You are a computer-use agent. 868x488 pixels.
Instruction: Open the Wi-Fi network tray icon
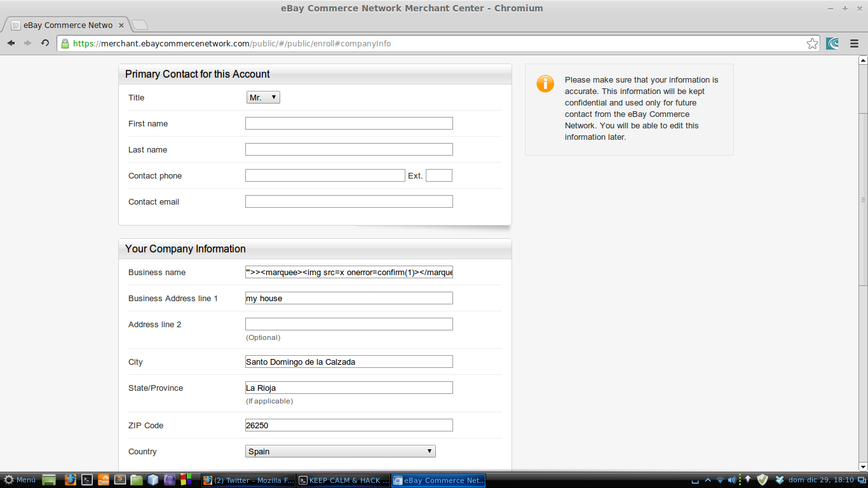point(720,480)
